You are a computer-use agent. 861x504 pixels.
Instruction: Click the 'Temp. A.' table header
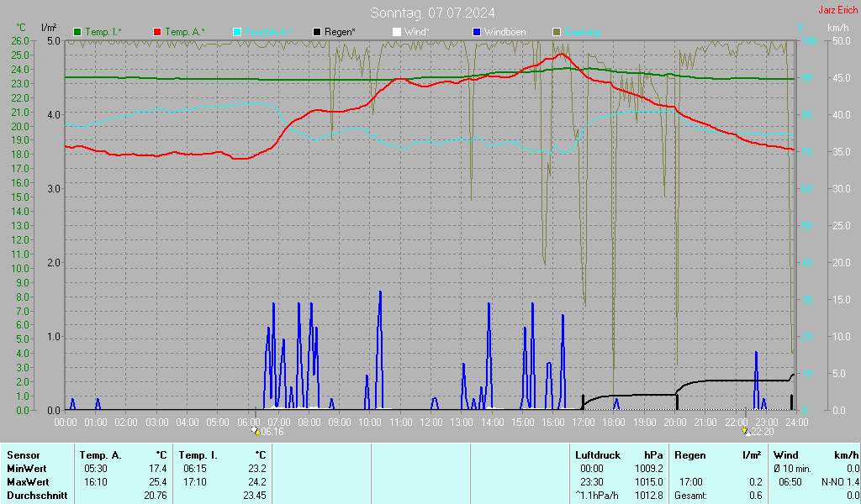click(x=100, y=455)
